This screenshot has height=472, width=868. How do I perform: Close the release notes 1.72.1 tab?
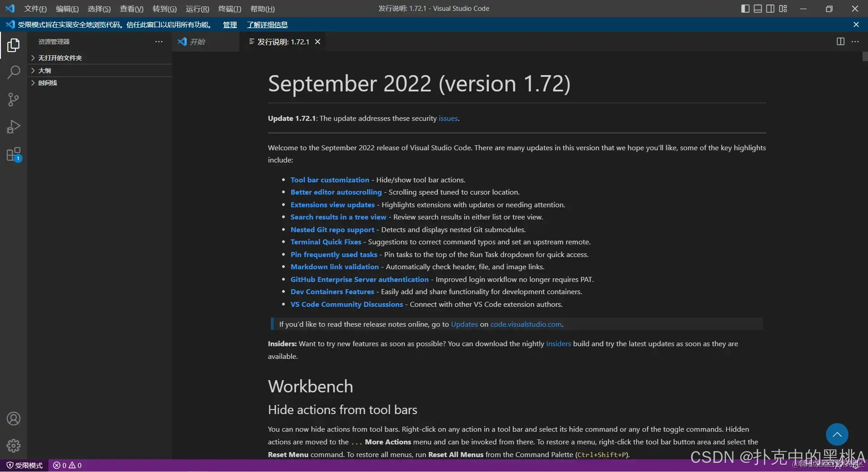click(x=318, y=42)
